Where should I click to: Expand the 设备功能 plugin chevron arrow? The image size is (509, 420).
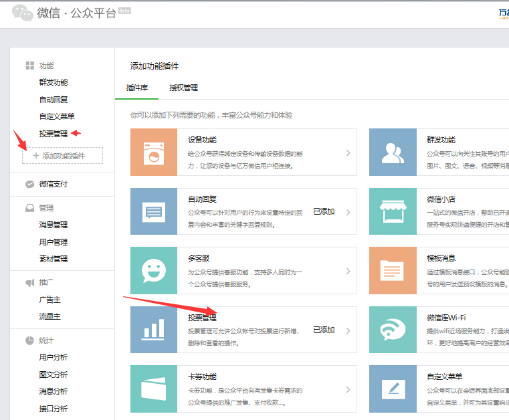tap(348, 153)
